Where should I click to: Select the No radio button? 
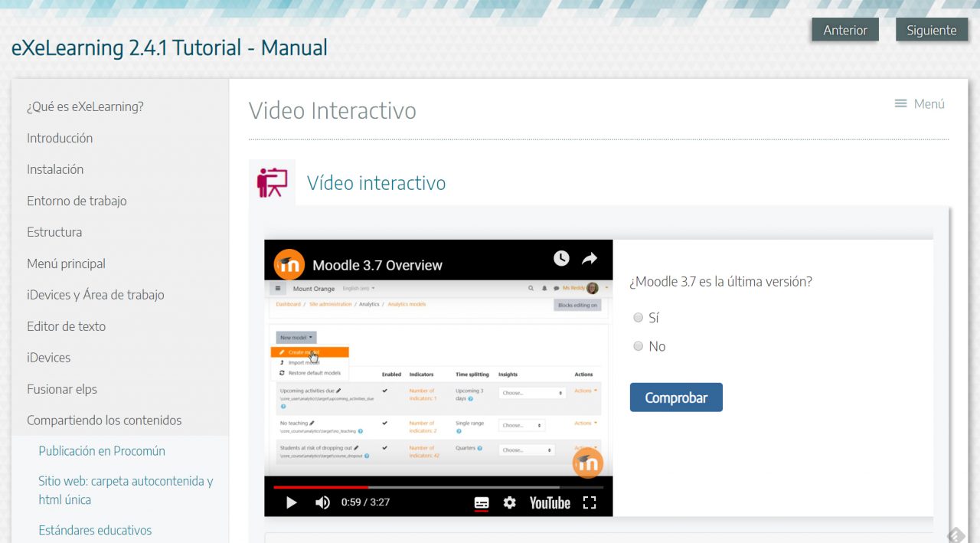pyautogui.click(x=638, y=345)
